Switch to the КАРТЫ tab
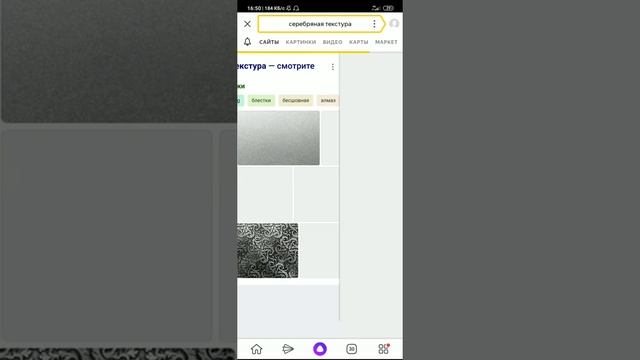 tap(358, 42)
